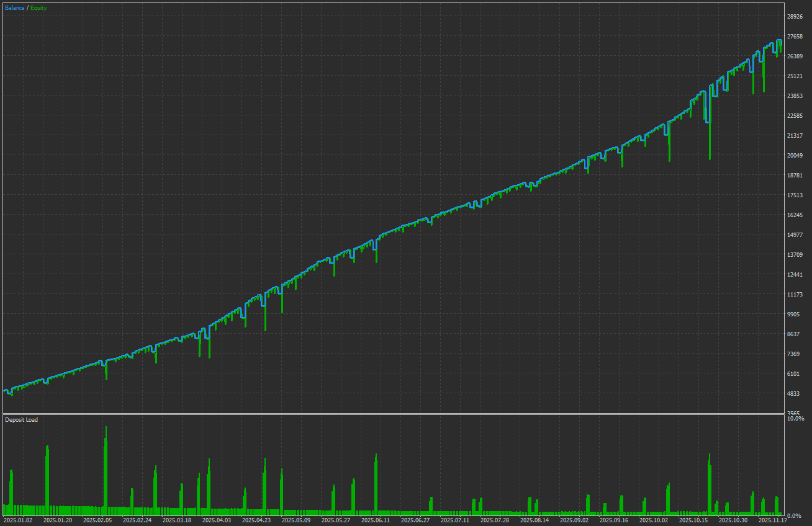Select the 11173 axis label
The height and width of the screenshot is (526, 812).
coord(795,295)
